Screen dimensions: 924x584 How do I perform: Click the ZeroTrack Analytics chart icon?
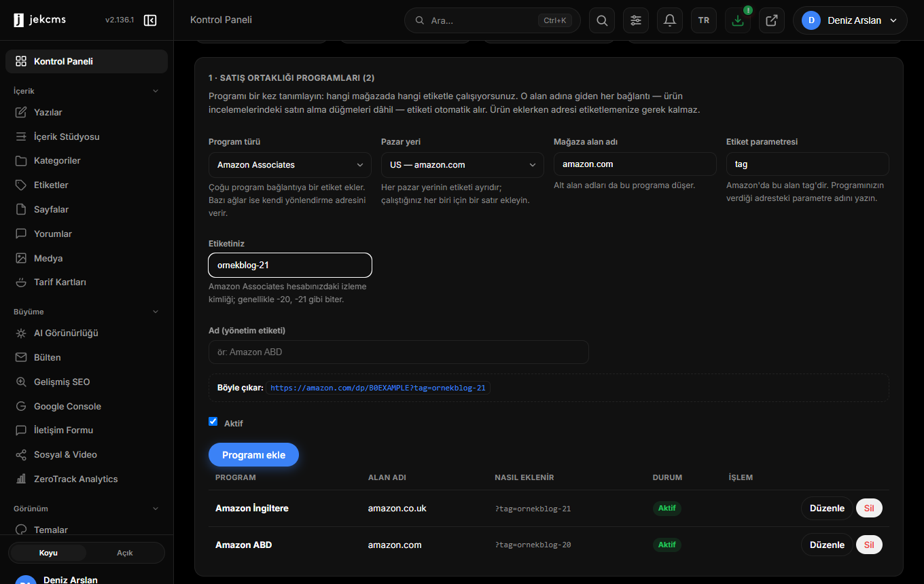[x=21, y=479]
